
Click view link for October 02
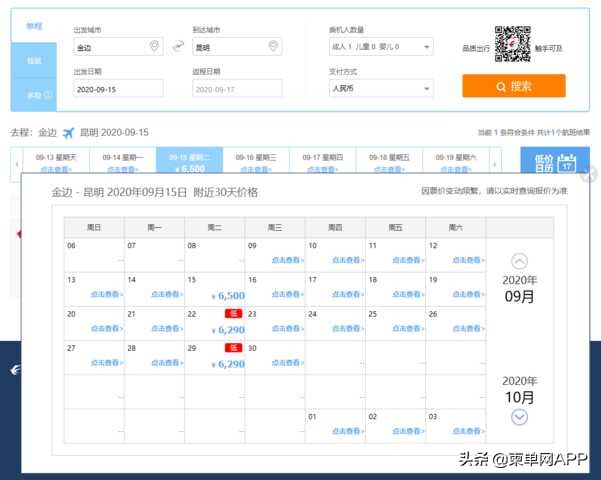click(408, 431)
